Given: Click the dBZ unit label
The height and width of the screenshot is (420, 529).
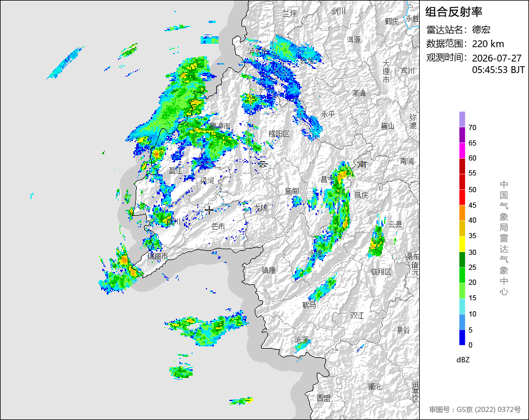Looking at the screenshot, I should (x=463, y=360).
